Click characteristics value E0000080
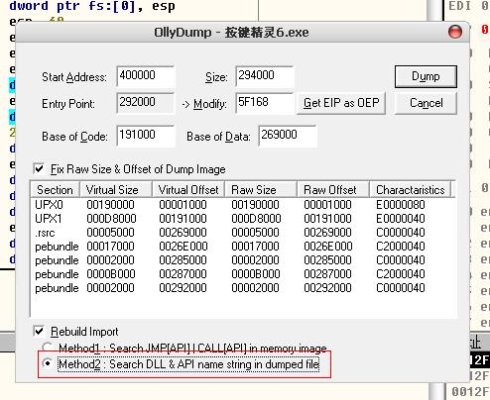 pos(400,204)
